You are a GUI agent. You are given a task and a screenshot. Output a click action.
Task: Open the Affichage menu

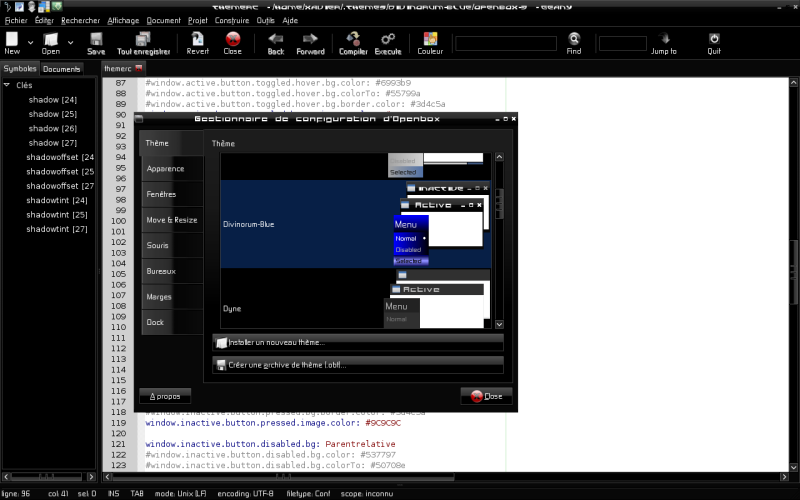pos(123,20)
